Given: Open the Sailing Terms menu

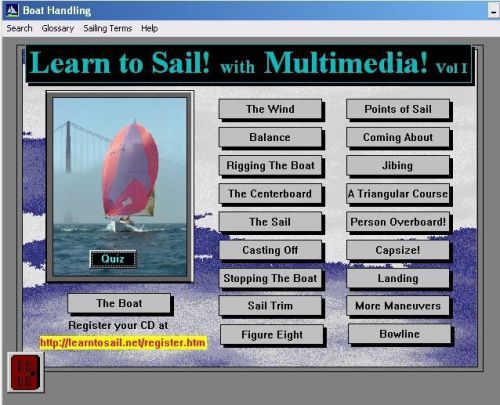Looking at the screenshot, I should click(x=108, y=28).
